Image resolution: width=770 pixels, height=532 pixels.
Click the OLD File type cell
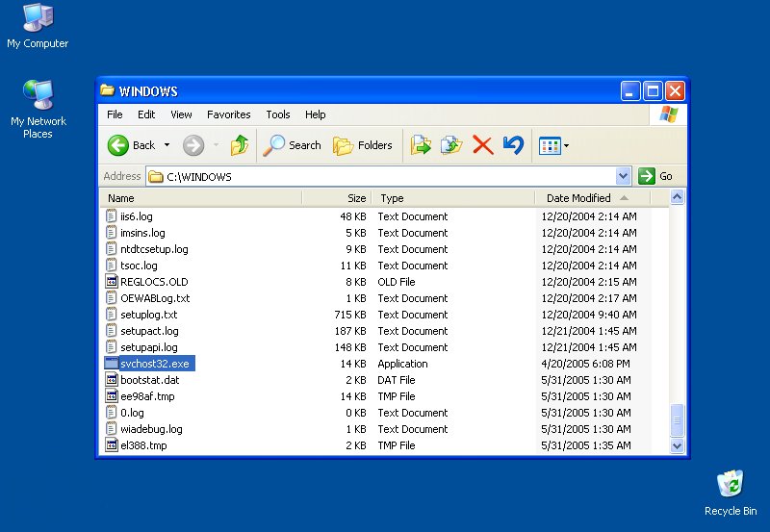pyautogui.click(x=397, y=282)
